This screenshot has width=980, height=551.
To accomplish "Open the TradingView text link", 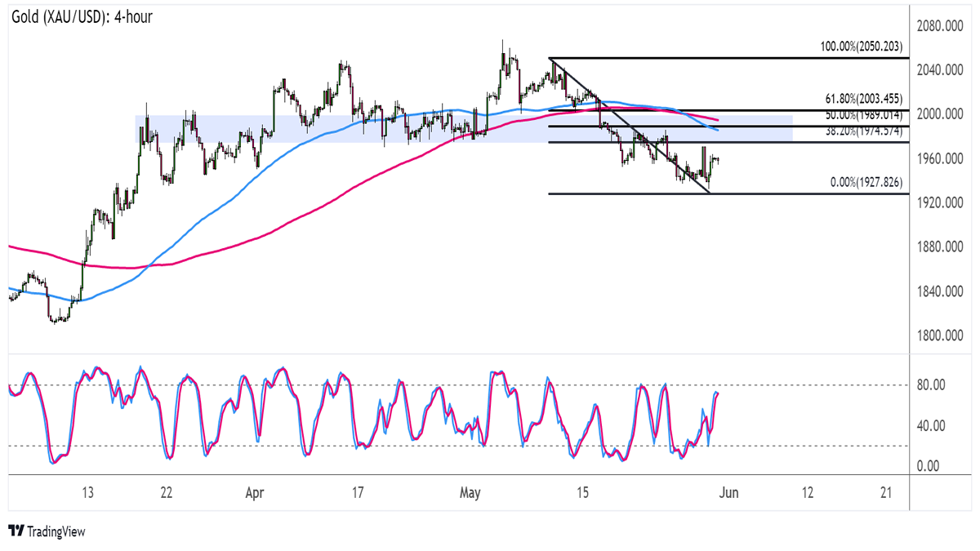I will [56, 532].
